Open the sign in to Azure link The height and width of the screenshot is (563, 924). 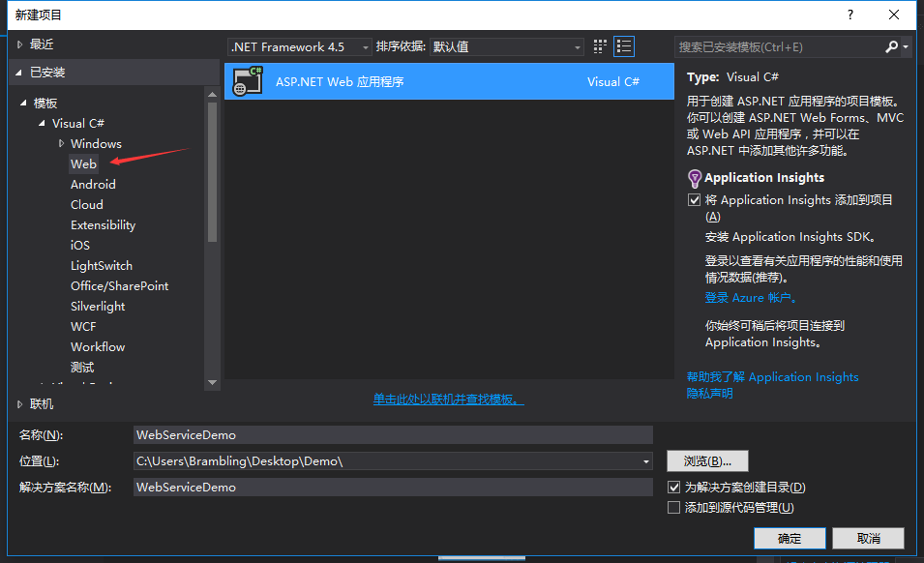751,298
